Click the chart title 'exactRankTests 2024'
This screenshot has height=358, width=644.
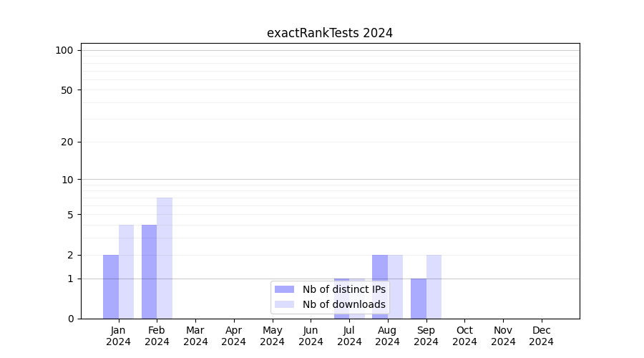[x=330, y=33]
